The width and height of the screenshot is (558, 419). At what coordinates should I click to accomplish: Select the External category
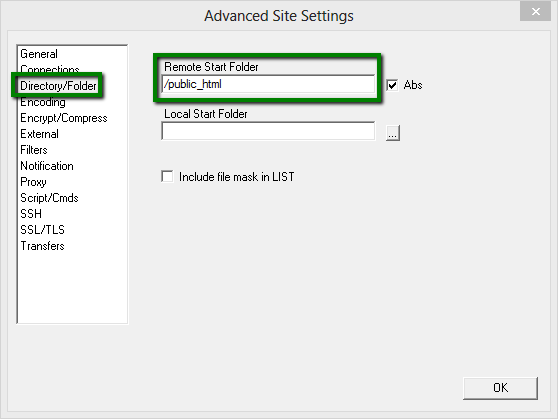coord(40,134)
